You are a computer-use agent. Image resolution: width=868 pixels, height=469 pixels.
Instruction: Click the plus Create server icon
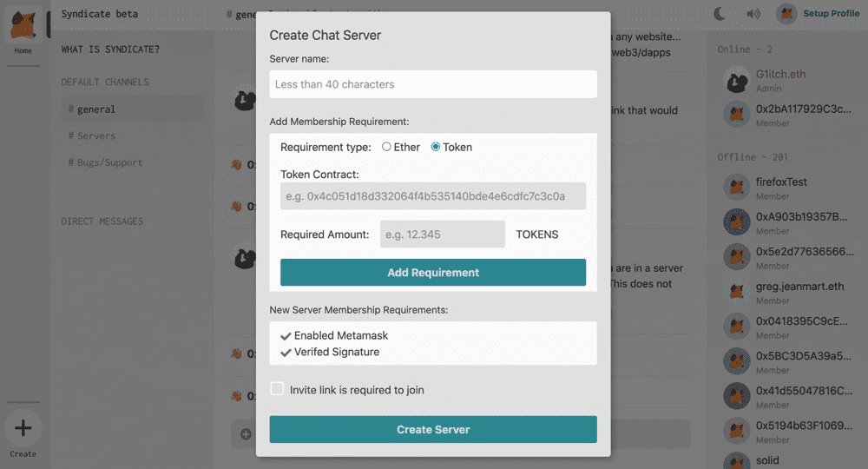pos(23,428)
